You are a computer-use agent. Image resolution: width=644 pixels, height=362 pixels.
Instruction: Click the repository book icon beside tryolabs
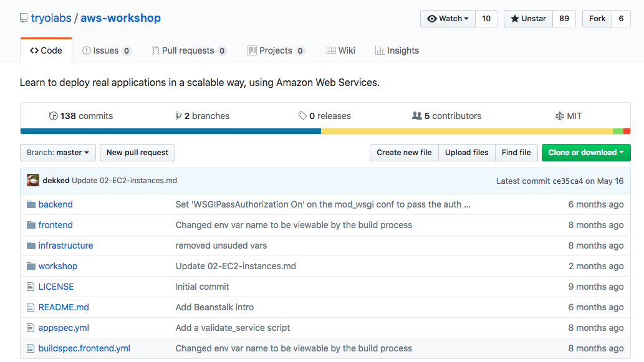pyautogui.click(x=24, y=18)
